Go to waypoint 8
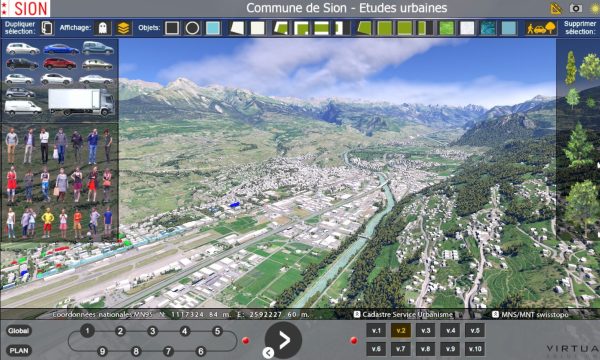This screenshot has height=360, width=600. (x=136, y=351)
